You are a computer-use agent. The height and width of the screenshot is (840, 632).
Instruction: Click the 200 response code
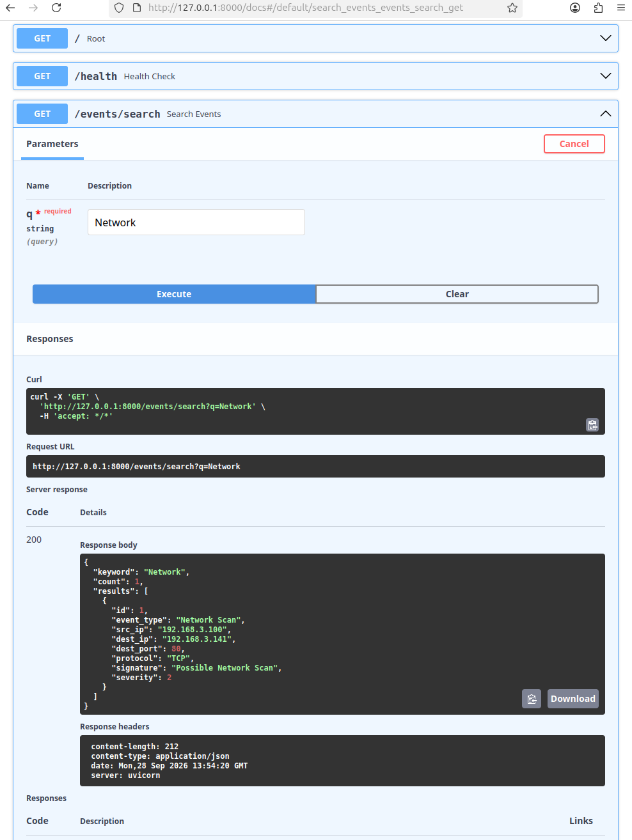[34, 540]
